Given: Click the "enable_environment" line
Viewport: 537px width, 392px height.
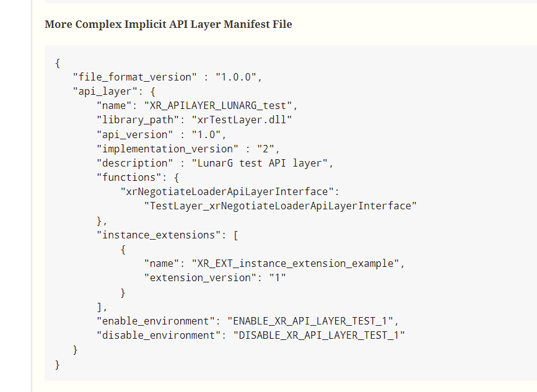Looking at the screenshot, I should [x=248, y=321].
